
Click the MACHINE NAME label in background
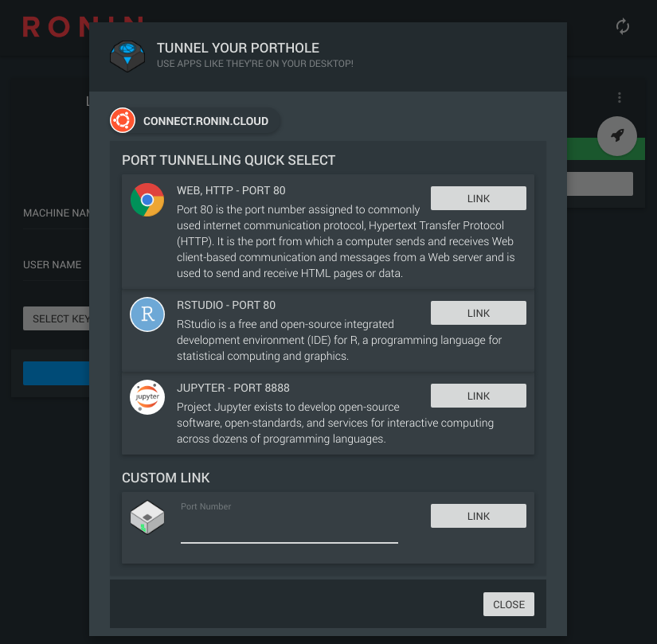pos(57,213)
